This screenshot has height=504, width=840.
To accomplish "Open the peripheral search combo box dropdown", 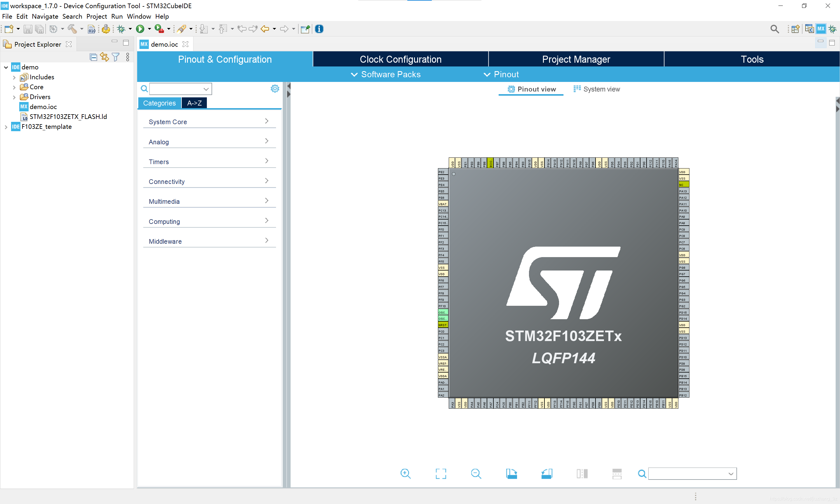I will tap(206, 89).
